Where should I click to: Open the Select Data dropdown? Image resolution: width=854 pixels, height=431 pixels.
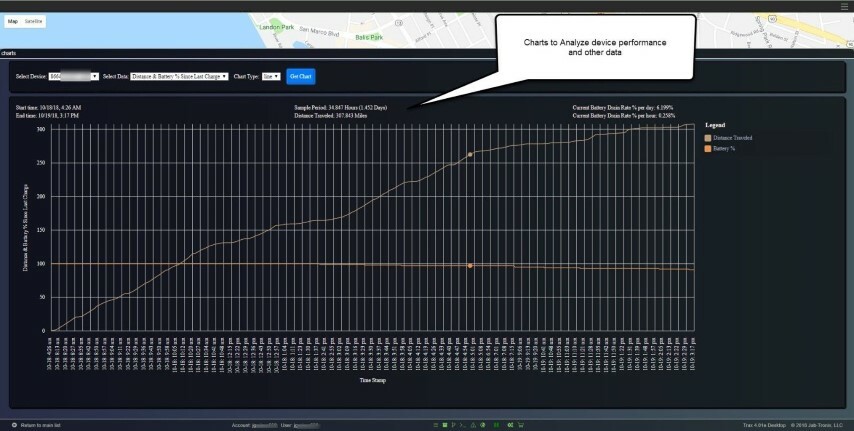pos(179,77)
